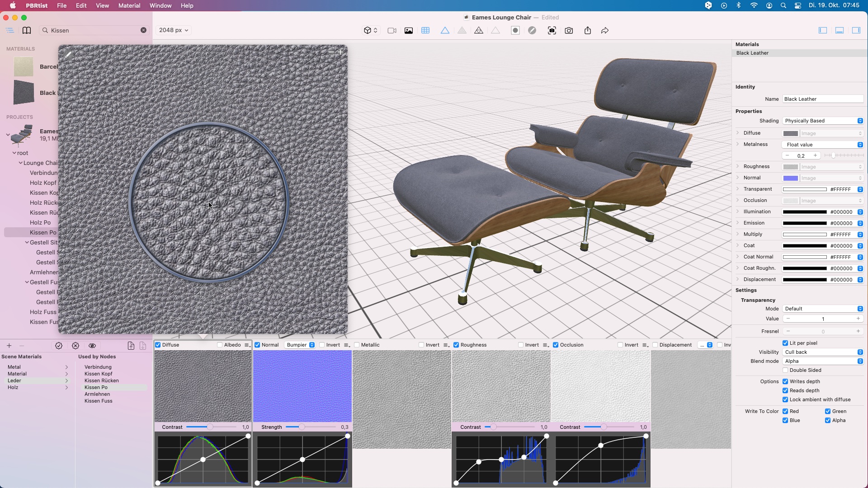The image size is (868, 488).
Task: Open the Material menu in the menu bar
Action: pyautogui.click(x=129, y=5)
